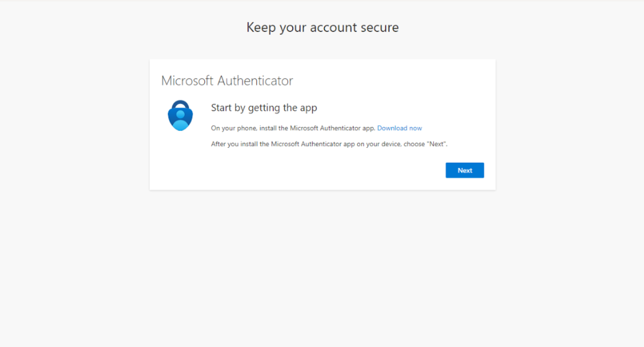Click the word "secure" in the page heading
Image resolution: width=644 pixels, height=347 pixels.
pos(379,27)
